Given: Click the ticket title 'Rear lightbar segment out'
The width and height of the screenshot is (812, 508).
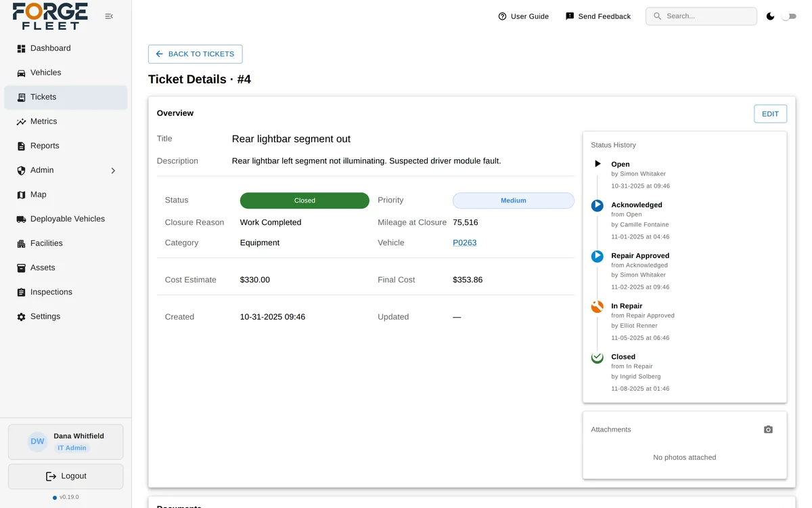Looking at the screenshot, I should 291,139.
